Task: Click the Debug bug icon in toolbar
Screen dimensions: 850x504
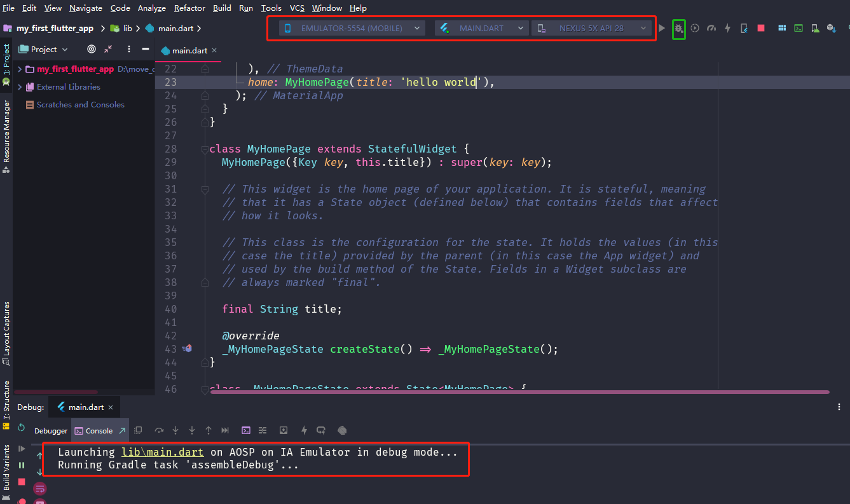Action: 679,29
